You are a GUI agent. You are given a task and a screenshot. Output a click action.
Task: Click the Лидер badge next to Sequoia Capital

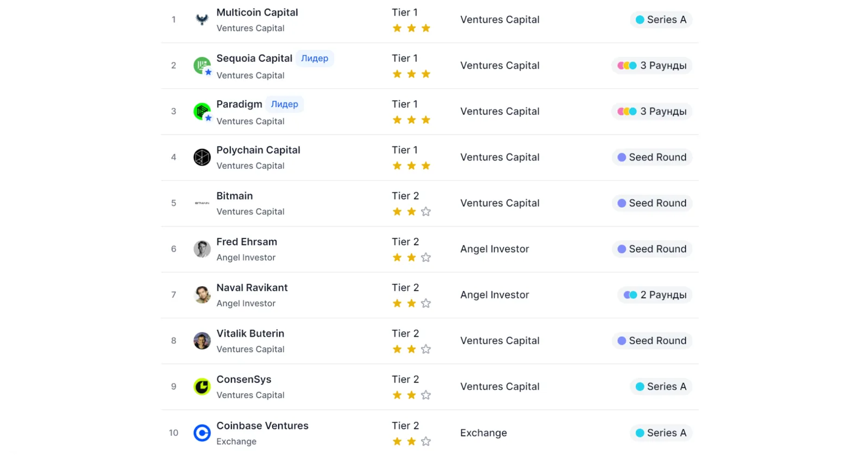pyautogui.click(x=315, y=59)
